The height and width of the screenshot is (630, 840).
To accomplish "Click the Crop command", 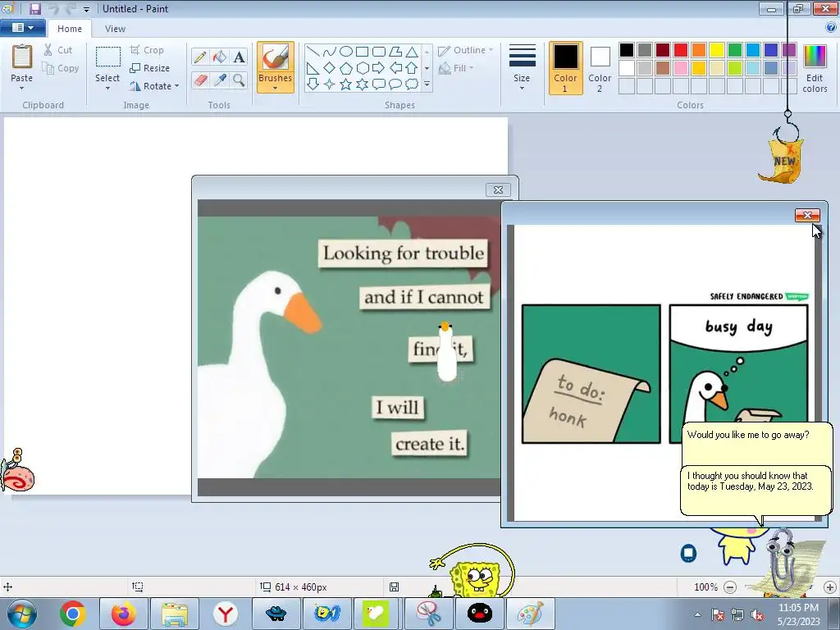I will (147, 50).
